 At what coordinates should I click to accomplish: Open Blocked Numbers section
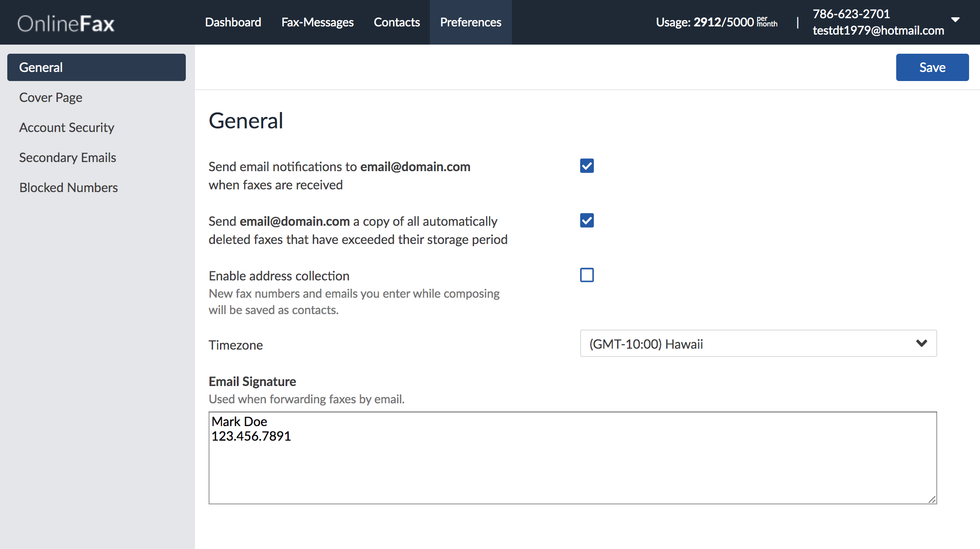(x=68, y=188)
